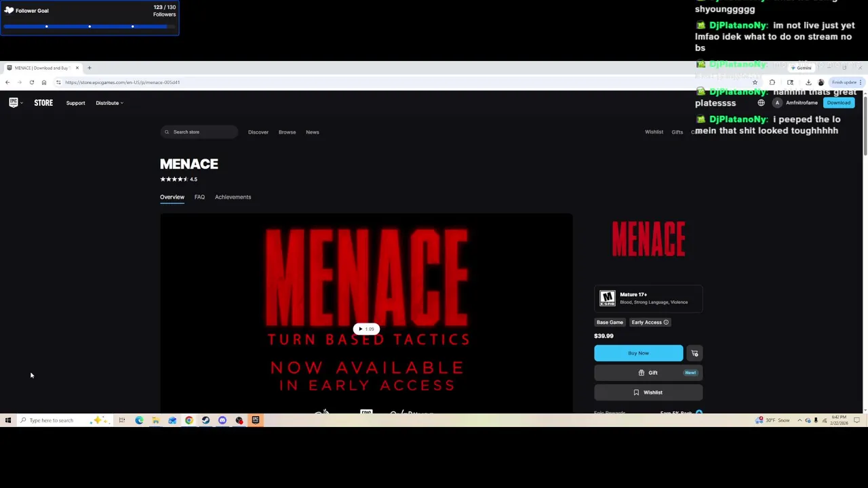Click Finish update button in Chrome
This screenshot has height=488, width=868.
click(846, 82)
